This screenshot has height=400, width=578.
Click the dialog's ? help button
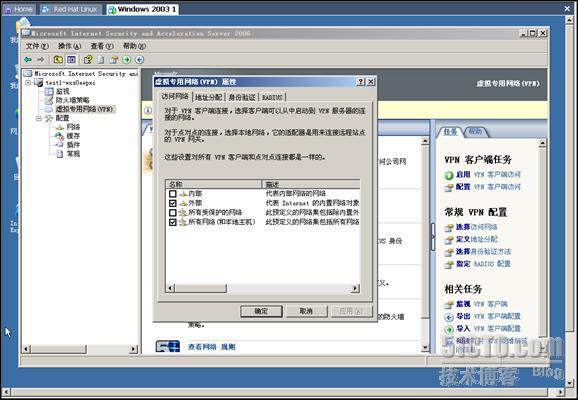[x=361, y=82]
